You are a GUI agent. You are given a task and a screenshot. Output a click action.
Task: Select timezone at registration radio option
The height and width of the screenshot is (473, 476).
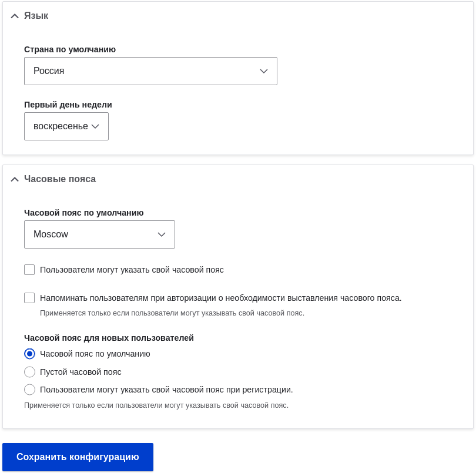[29, 390]
